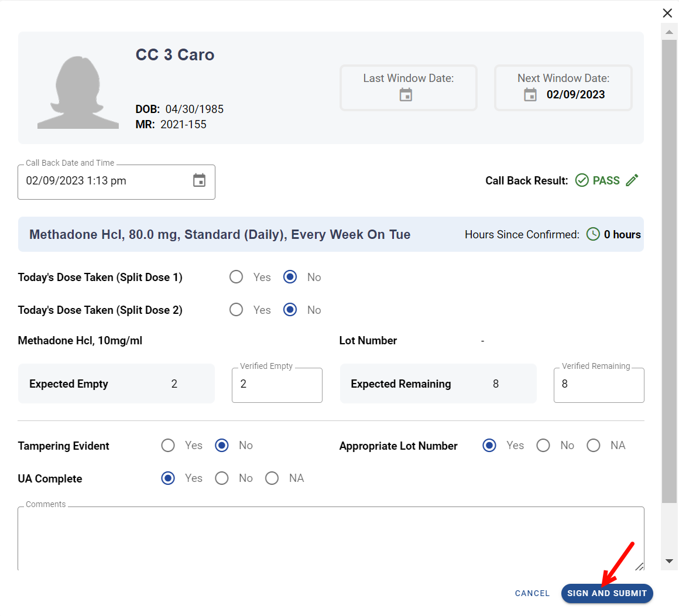The image size is (679, 616).
Task: Select Yes for Split Dose 2 taken
Action: [x=236, y=310]
